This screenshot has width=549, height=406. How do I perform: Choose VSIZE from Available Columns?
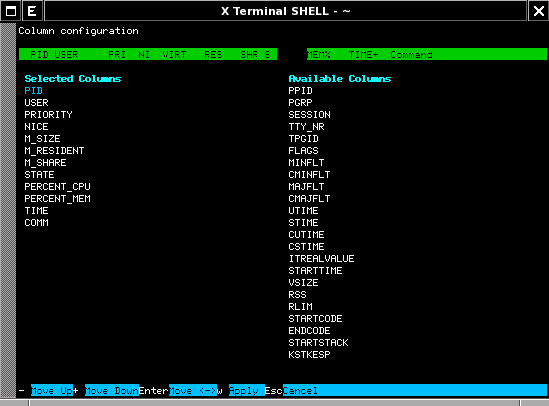[304, 282]
